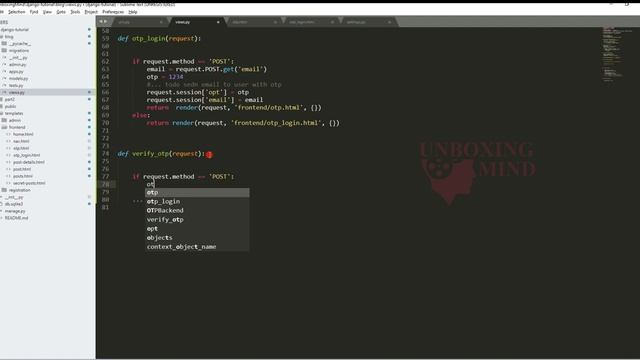This screenshot has height=360, width=640.
Task: Select the blog folder in sidebar
Action: coord(9,37)
